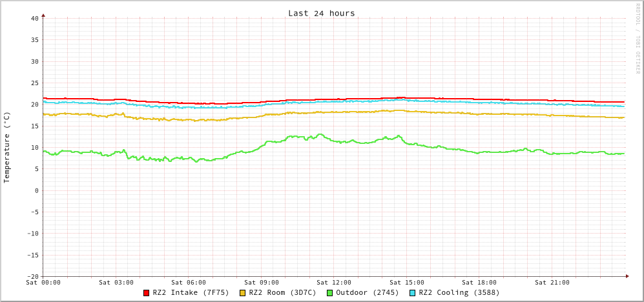644x302 pixels.
Task: Click the "Sat 06:00" time axis label
Action: click(x=189, y=283)
